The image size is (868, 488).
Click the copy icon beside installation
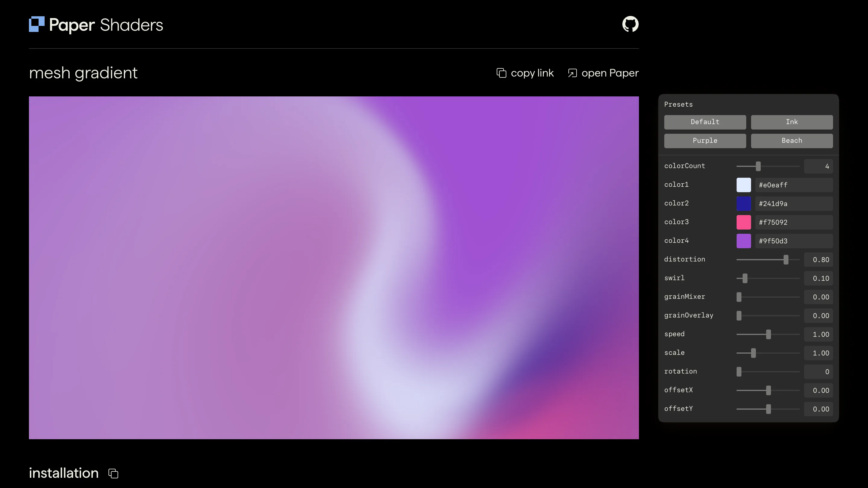[x=113, y=473]
